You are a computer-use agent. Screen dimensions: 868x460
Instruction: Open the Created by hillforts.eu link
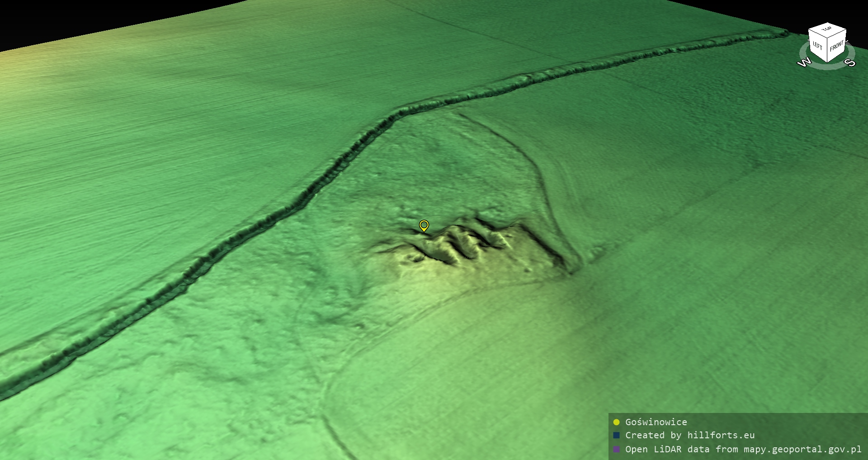(690, 435)
